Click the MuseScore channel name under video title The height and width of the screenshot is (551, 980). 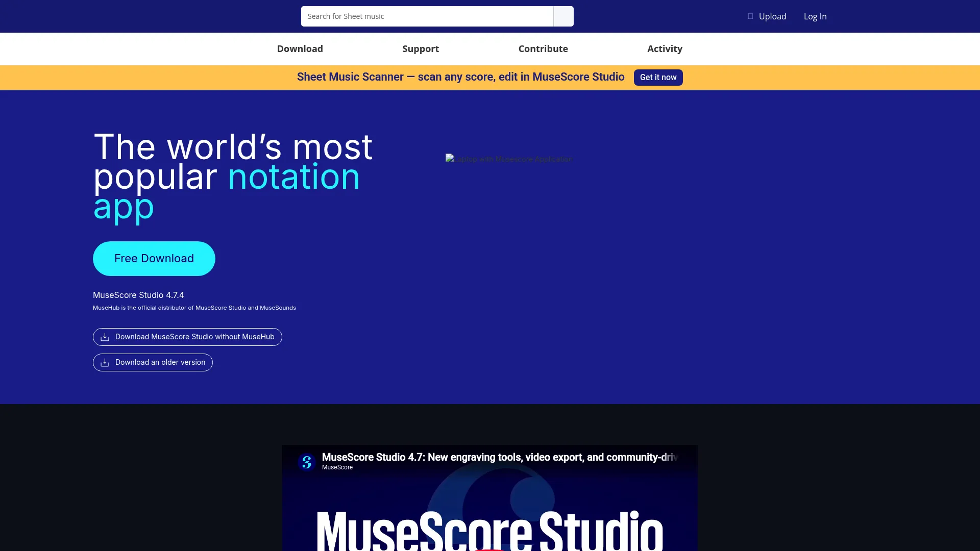pos(337,467)
